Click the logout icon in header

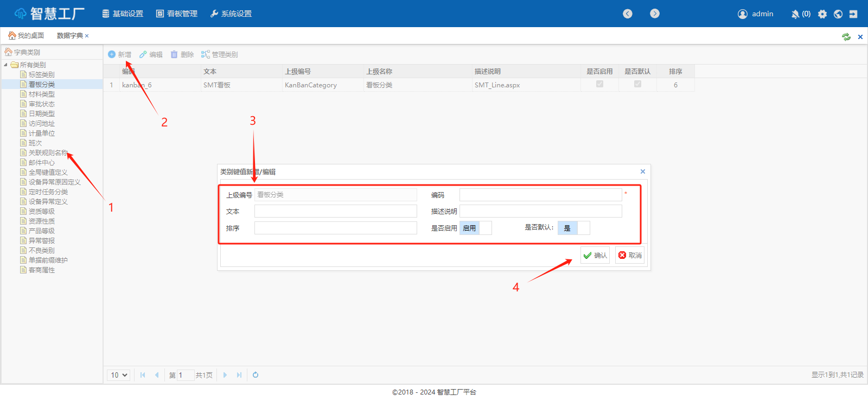853,14
